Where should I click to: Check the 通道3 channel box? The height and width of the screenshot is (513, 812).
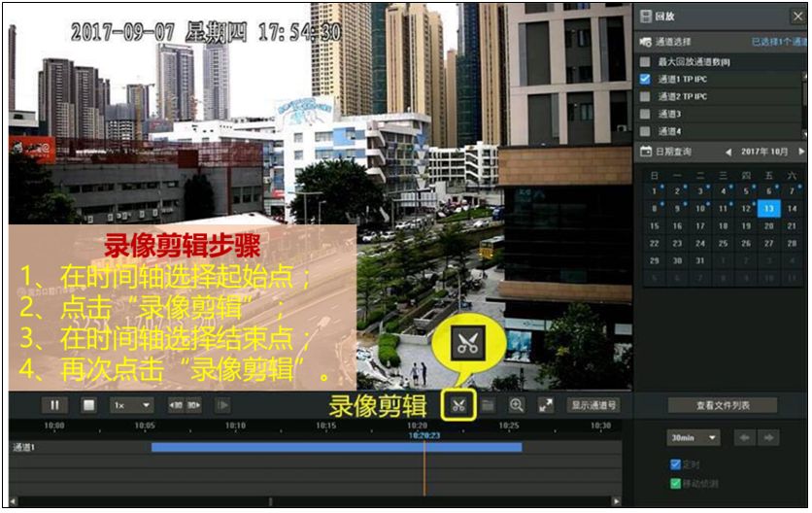[645, 114]
